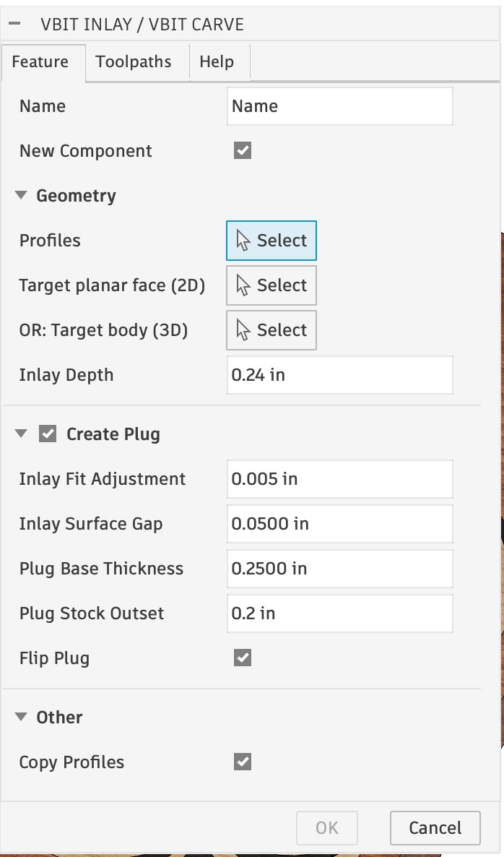
Task: Click Select for Target planar face (2D)
Action: 271,285
